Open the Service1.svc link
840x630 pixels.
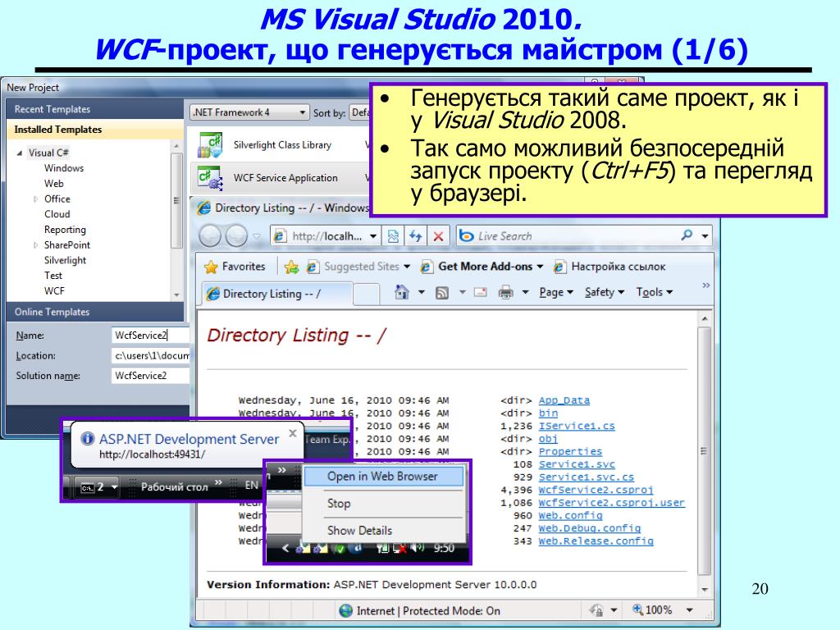(577, 464)
